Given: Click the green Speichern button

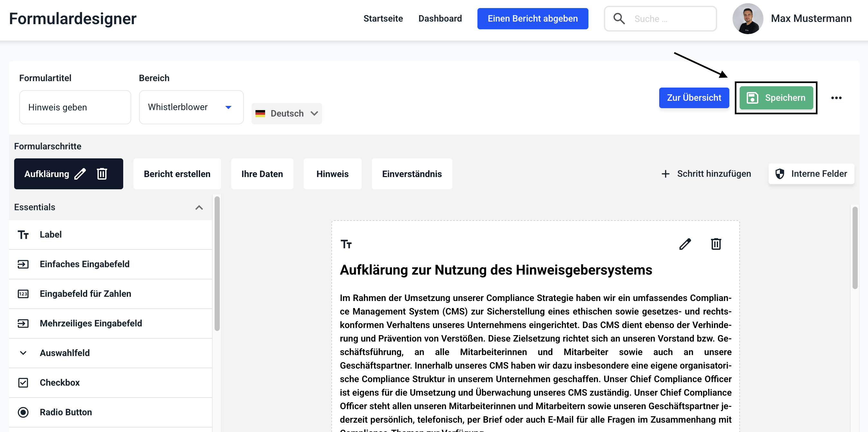Looking at the screenshot, I should click(776, 98).
